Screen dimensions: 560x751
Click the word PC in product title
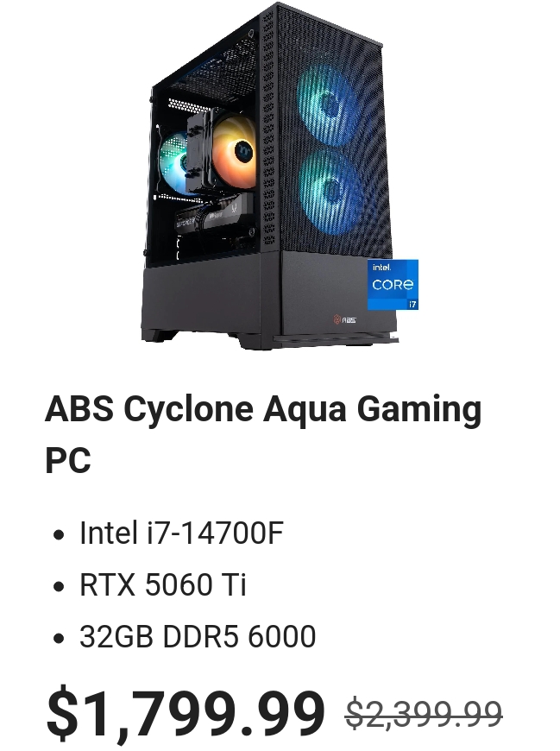68,460
